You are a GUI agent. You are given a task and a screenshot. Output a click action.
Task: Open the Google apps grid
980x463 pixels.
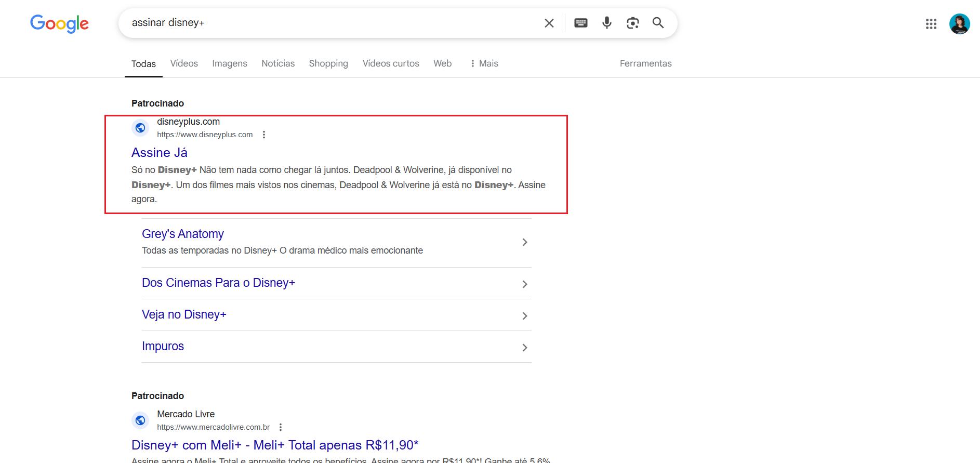931,24
